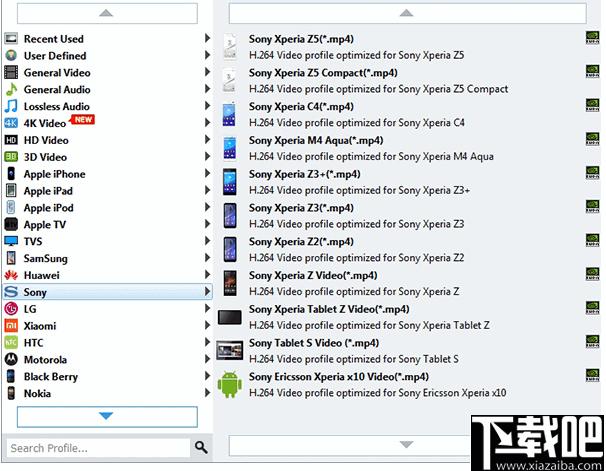Click the Black Berry phone icon

click(11, 376)
